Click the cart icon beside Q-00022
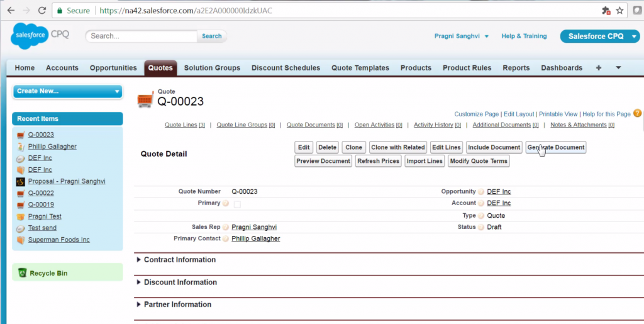Viewport: 644px width, 324px height. point(21,193)
